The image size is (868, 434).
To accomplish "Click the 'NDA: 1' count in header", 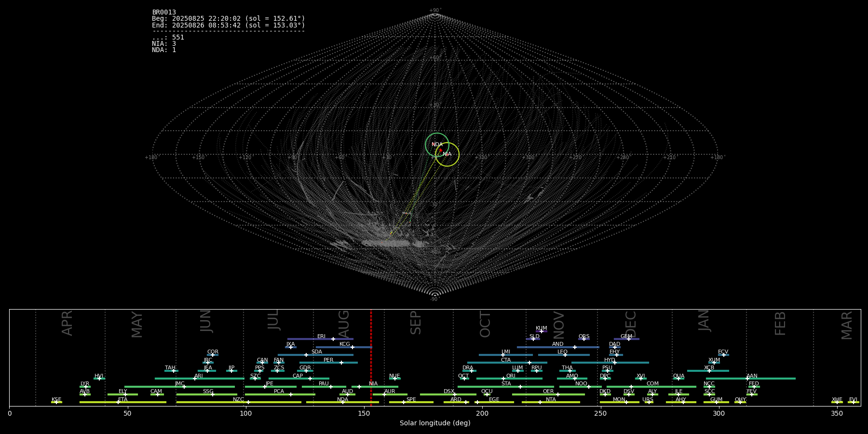I will [x=164, y=50].
